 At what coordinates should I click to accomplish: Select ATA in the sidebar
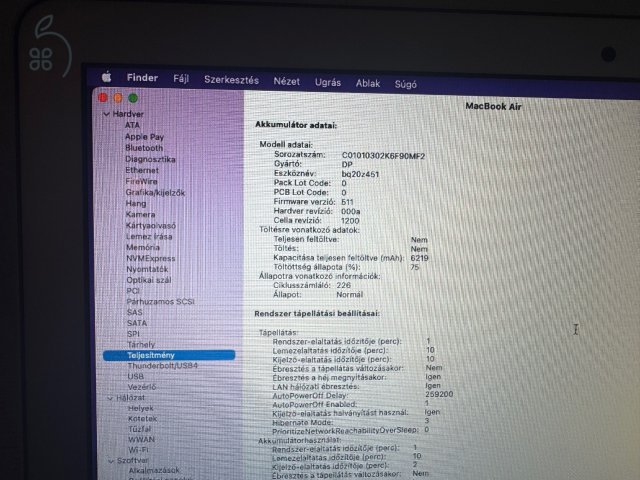pos(132,125)
